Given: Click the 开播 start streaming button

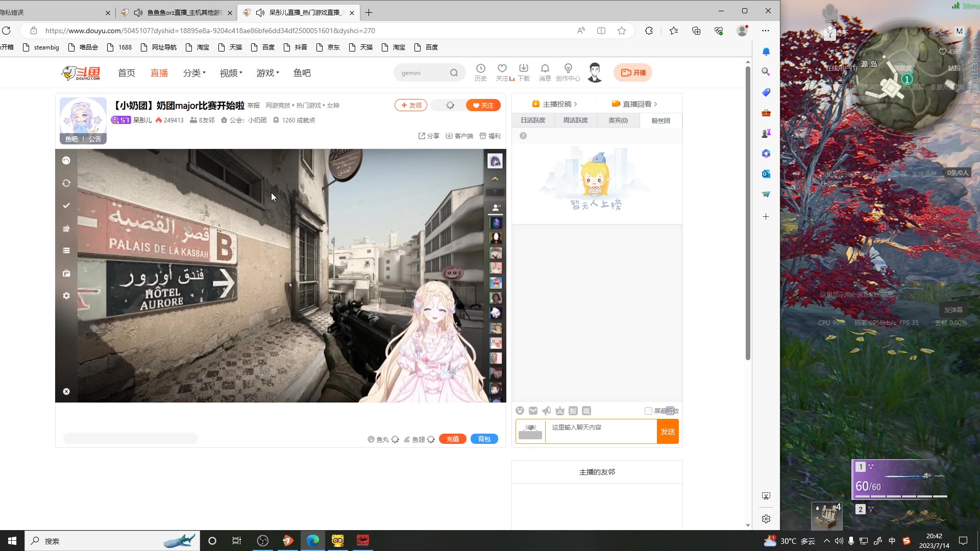Looking at the screenshot, I should [x=633, y=72].
